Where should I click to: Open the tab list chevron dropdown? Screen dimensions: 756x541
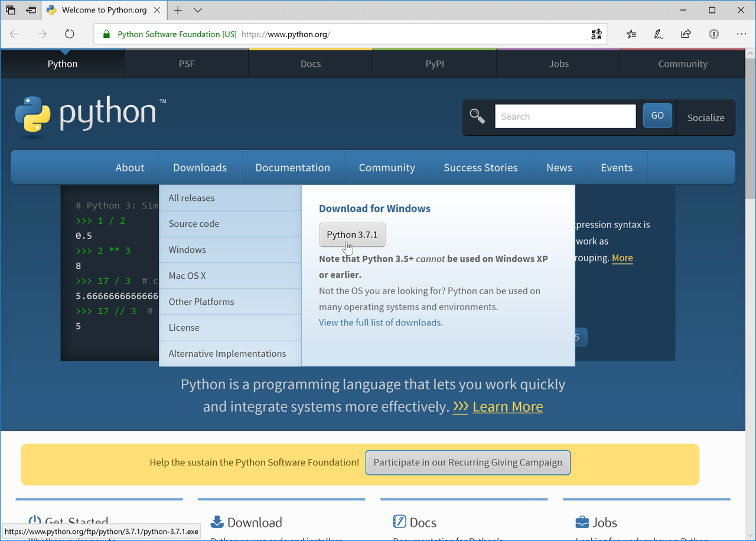[197, 10]
